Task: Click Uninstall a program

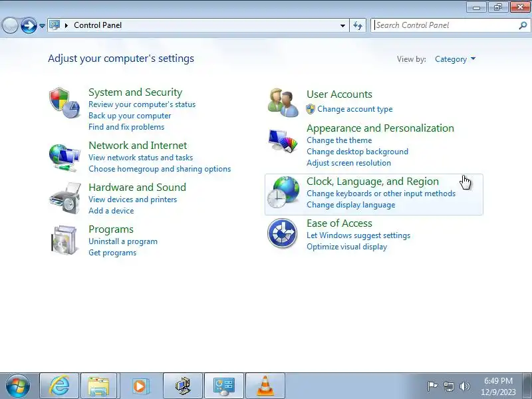Action: 123,241
